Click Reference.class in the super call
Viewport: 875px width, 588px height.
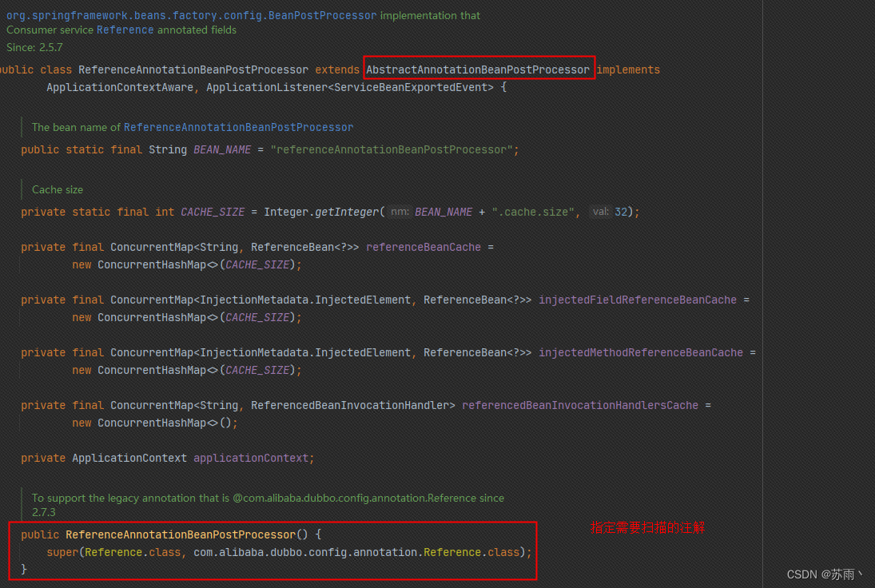pos(133,553)
